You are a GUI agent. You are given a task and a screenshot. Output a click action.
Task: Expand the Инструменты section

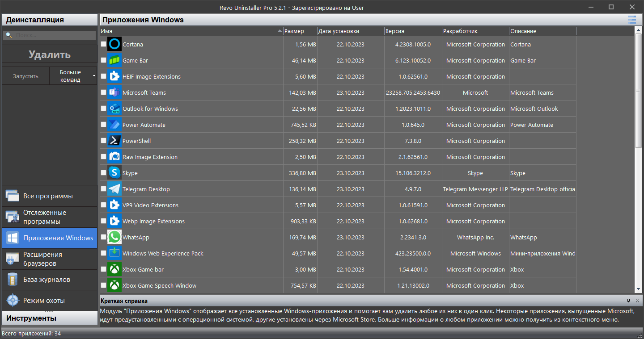tap(50, 318)
